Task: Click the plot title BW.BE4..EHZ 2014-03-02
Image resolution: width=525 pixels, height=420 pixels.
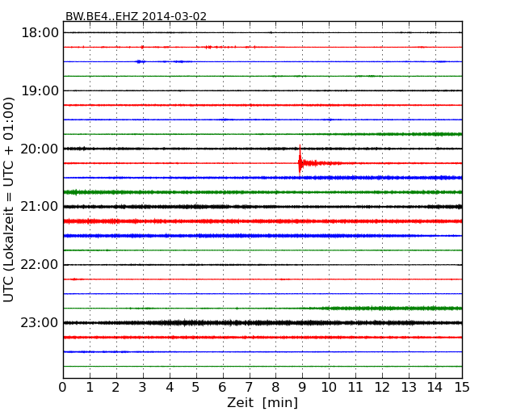Action: click(136, 16)
